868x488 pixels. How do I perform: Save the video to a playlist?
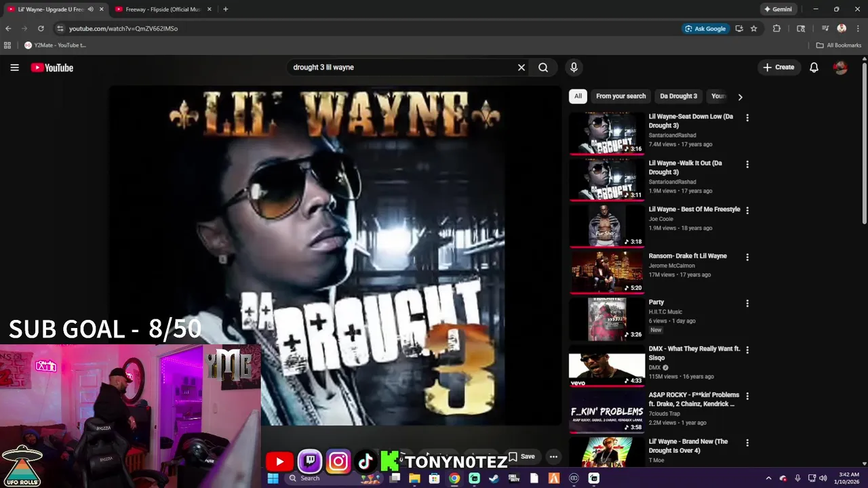pyautogui.click(x=522, y=456)
